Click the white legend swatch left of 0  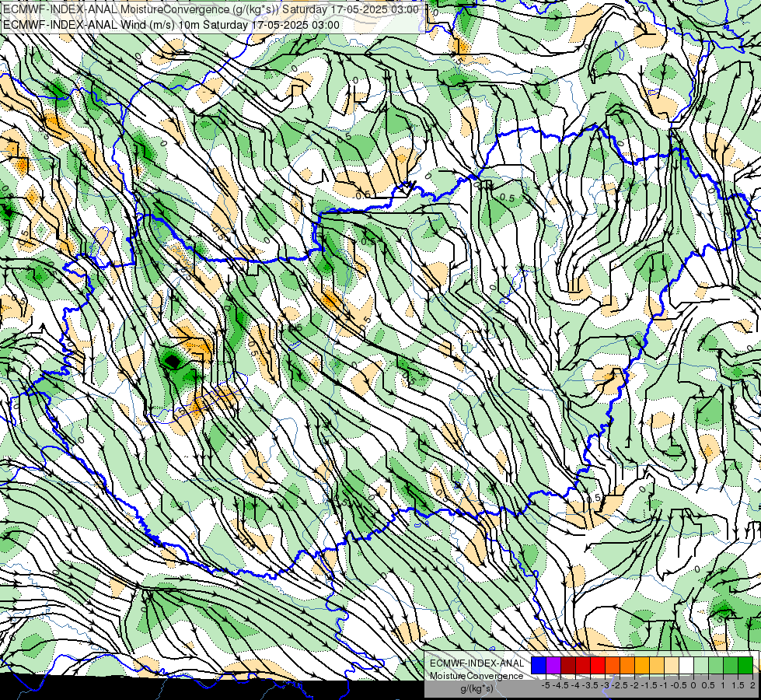pos(686,665)
